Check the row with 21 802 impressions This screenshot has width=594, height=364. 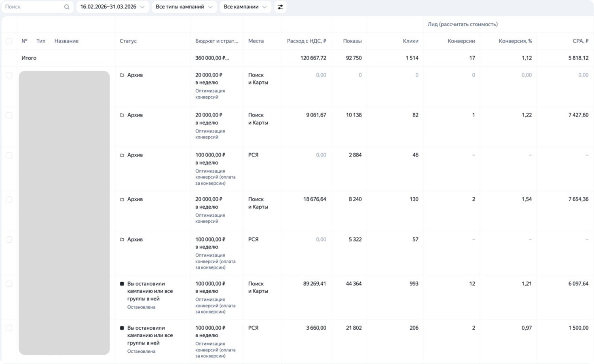point(9,328)
